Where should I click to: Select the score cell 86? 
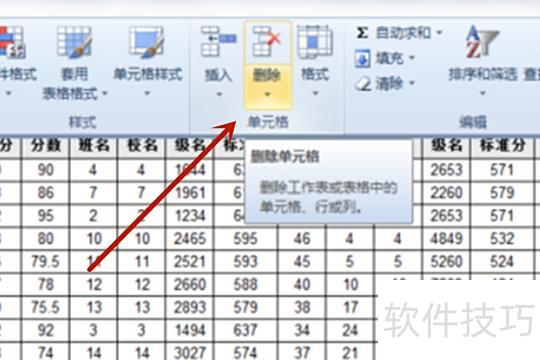click(x=46, y=193)
